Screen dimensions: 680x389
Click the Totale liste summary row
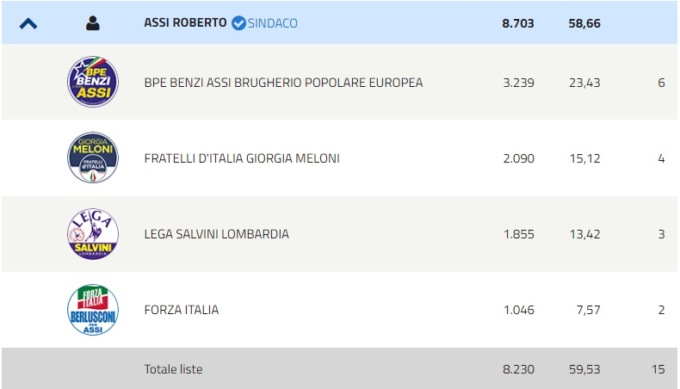pos(340,369)
